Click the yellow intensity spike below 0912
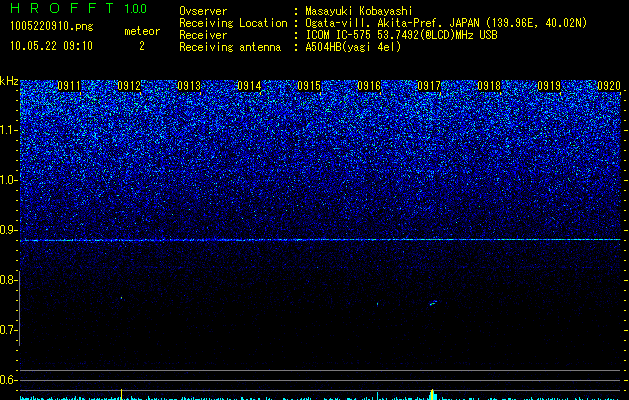 coord(122,394)
